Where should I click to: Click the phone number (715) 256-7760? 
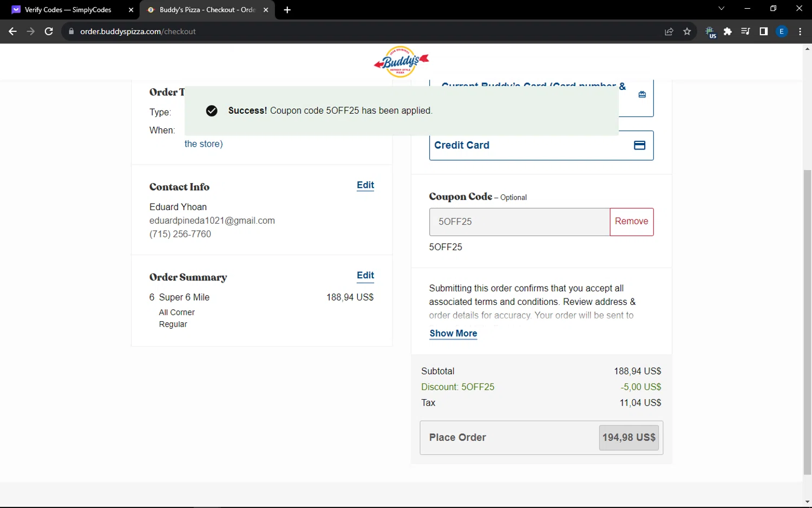pos(180,234)
